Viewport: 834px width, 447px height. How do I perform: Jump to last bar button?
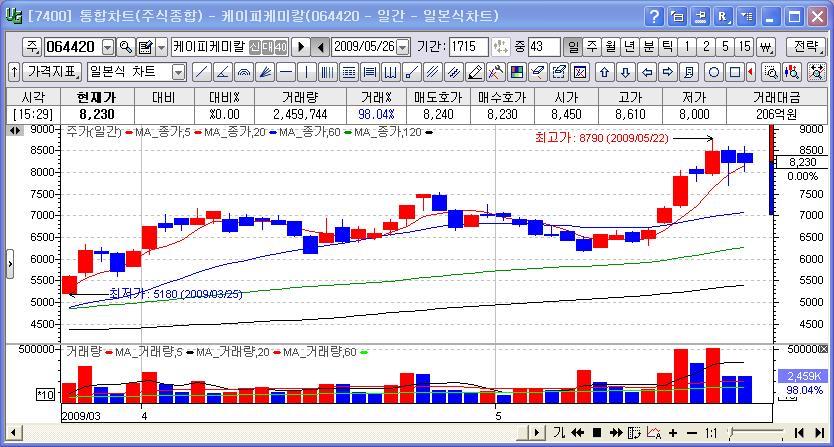(x=819, y=433)
